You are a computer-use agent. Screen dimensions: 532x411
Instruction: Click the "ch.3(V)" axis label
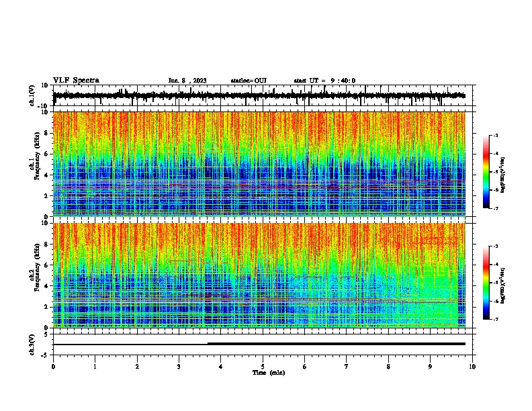32,345
